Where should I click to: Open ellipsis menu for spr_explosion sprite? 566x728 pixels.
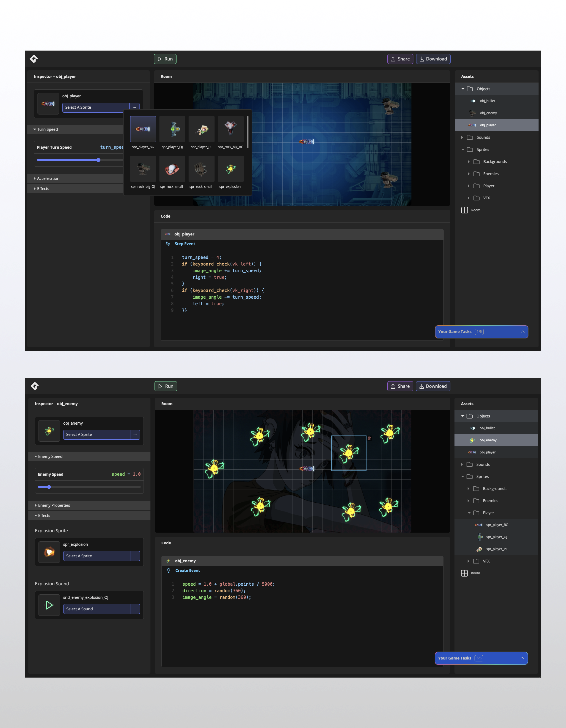click(135, 556)
